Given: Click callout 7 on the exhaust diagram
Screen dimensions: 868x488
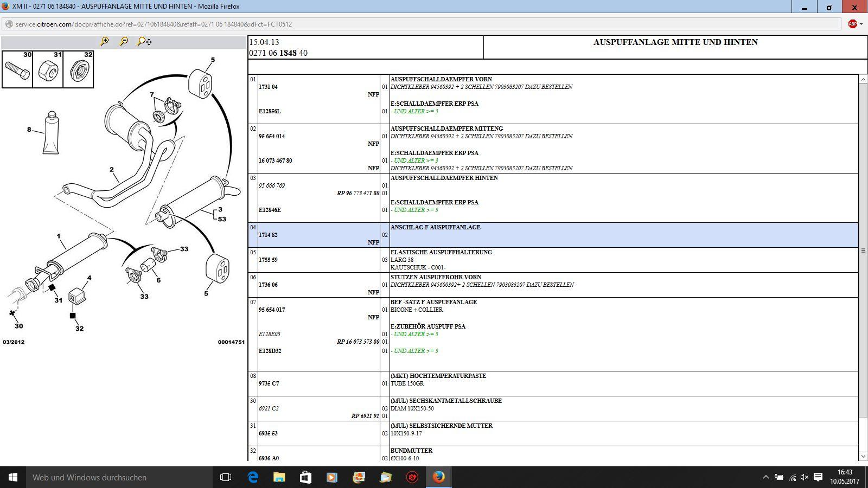Looking at the screenshot, I should click(x=152, y=95).
